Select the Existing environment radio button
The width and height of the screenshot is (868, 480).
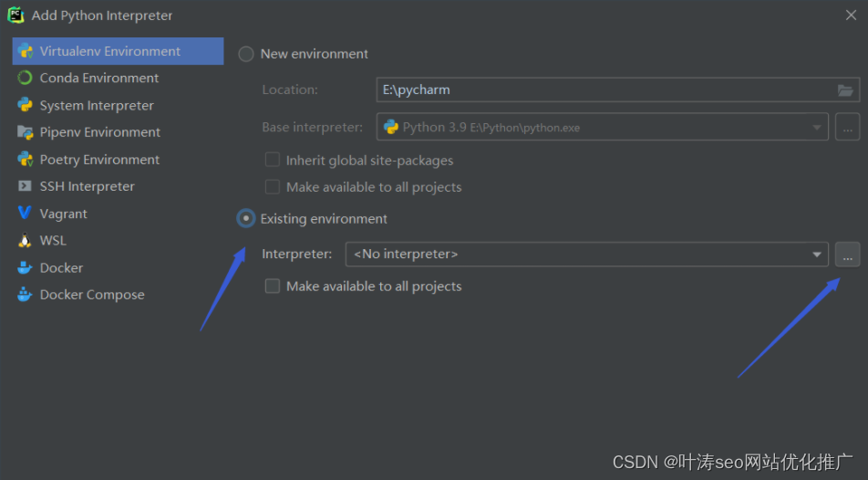point(246,219)
